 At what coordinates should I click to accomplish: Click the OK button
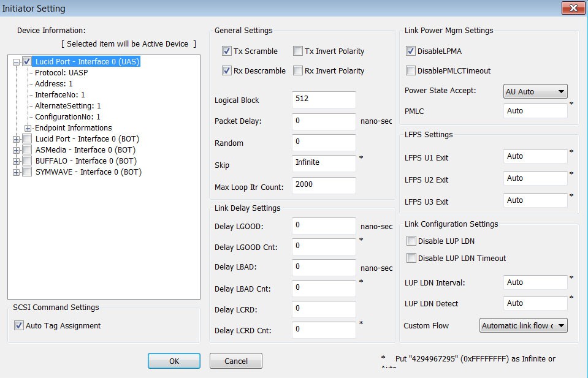(x=174, y=361)
